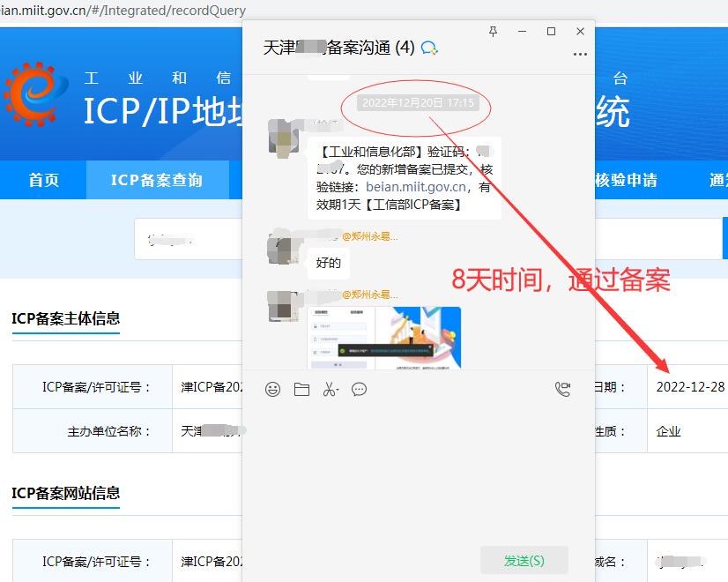The height and width of the screenshot is (582, 728).
Task: Pin the chat window on top
Action: [x=494, y=31]
